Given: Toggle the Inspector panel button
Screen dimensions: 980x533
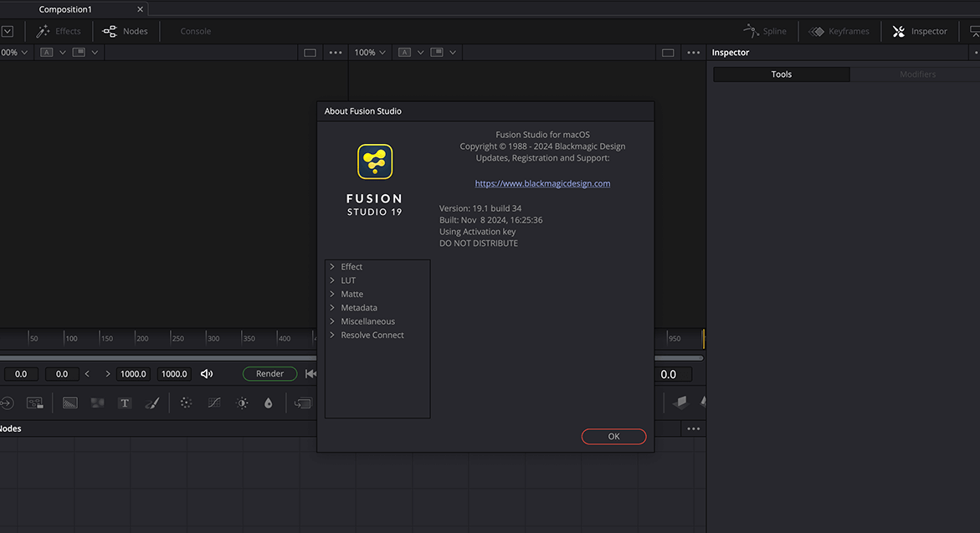Looking at the screenshot, I should (x=920, y=31).
